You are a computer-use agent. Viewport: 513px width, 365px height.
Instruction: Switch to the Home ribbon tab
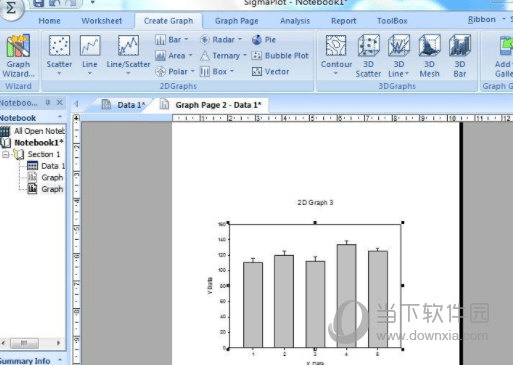(49, 21)
